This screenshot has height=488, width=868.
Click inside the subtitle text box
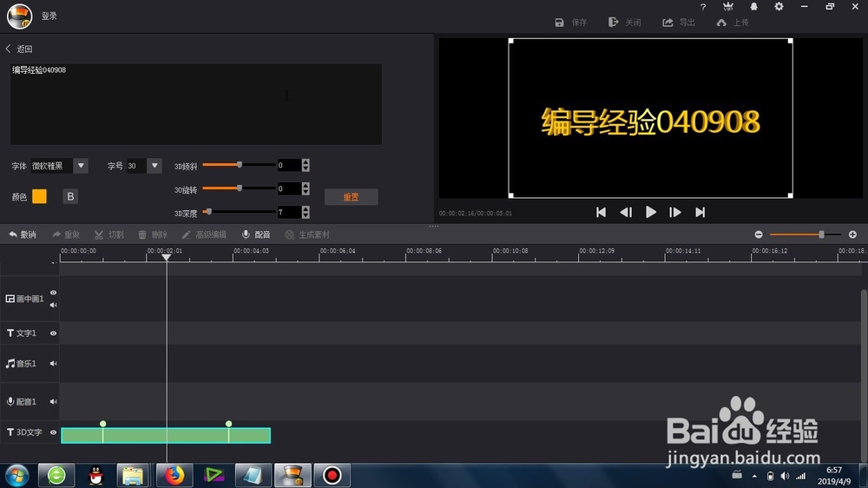tap(195, 104)
